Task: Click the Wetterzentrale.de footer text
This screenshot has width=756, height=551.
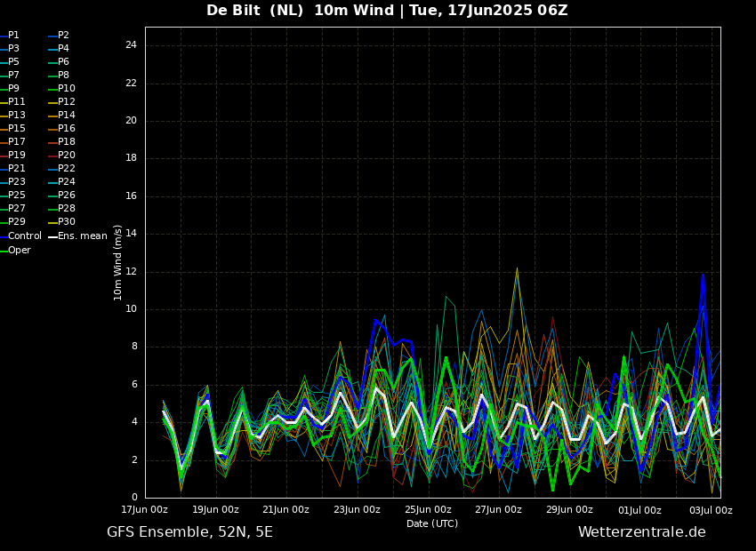Action: pyautogui.click(x=641, y=532)
